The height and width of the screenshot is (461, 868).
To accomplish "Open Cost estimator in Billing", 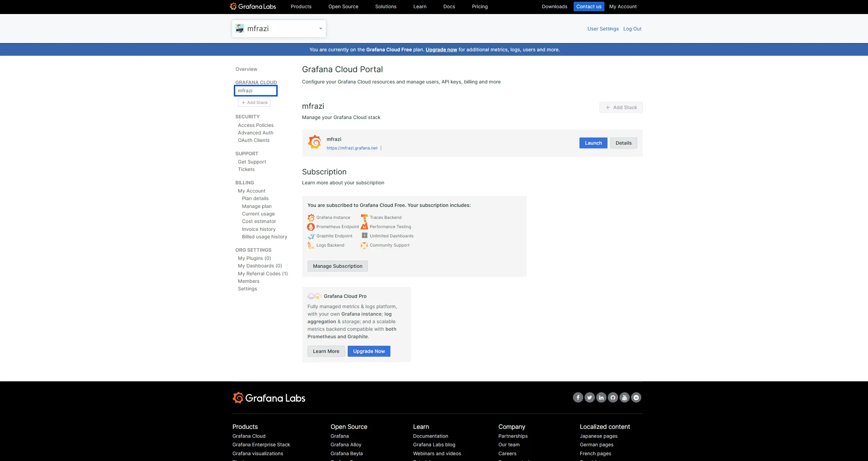I will coord(259,221).
